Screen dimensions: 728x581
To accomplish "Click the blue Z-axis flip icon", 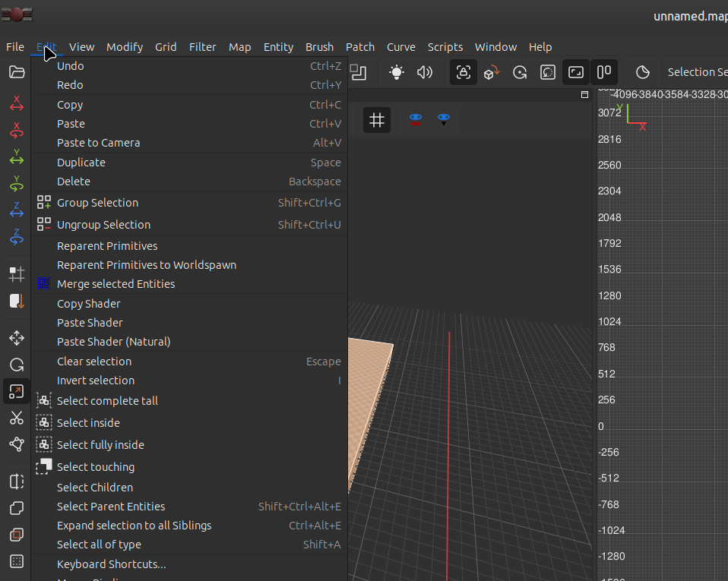I will pyautogui.click(x=16, y=210).
